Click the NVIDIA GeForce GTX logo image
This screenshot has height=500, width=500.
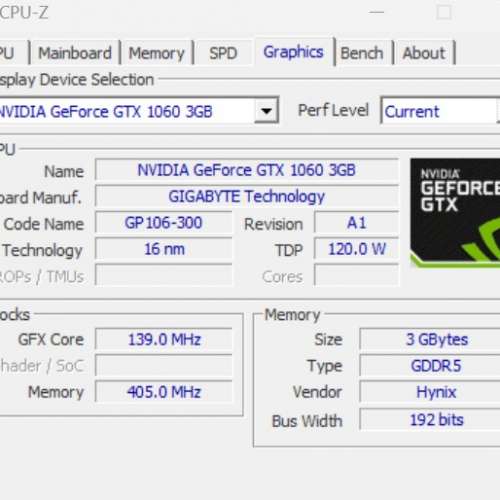pos(455,213)
